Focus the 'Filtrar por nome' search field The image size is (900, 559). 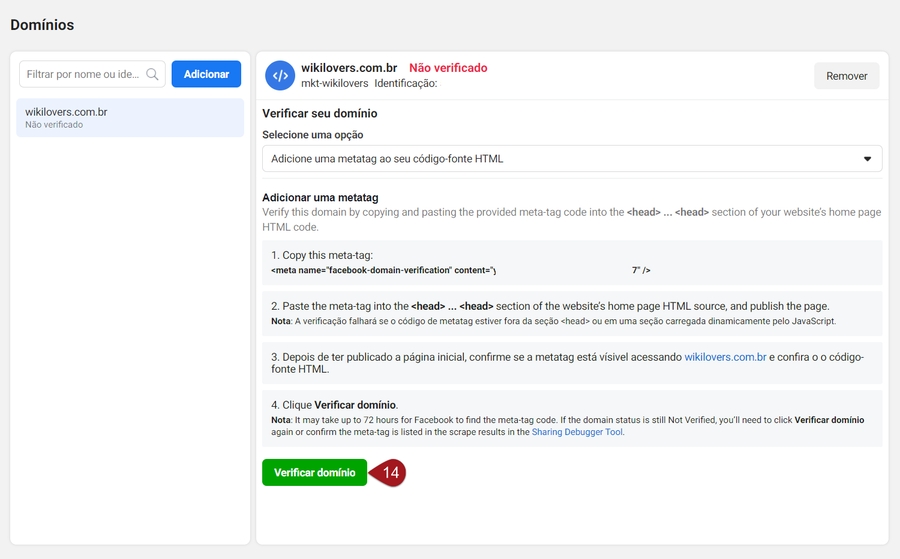(x=84, y=74)
